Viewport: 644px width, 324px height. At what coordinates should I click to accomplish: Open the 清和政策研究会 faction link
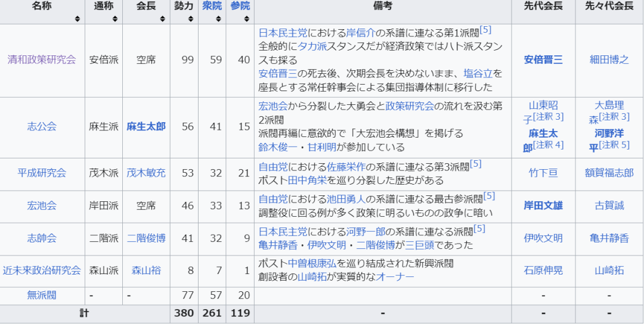[42, 60]
